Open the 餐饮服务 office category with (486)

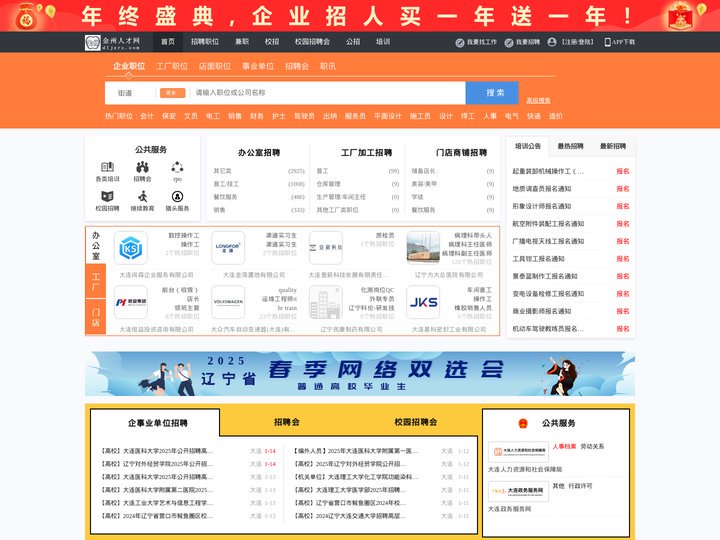pos(259,197)
